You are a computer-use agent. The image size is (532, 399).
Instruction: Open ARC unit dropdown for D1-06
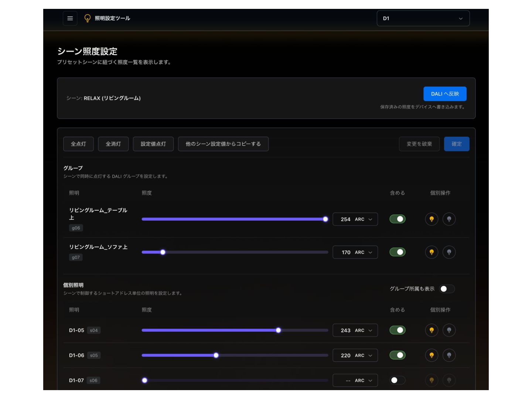tap(364, 355)
